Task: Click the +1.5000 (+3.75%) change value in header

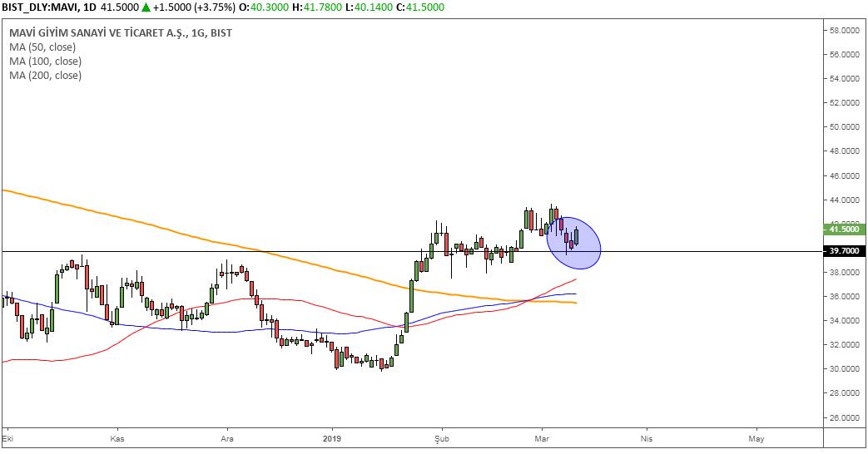Action: pyautogui.click(x=195, y=7)
